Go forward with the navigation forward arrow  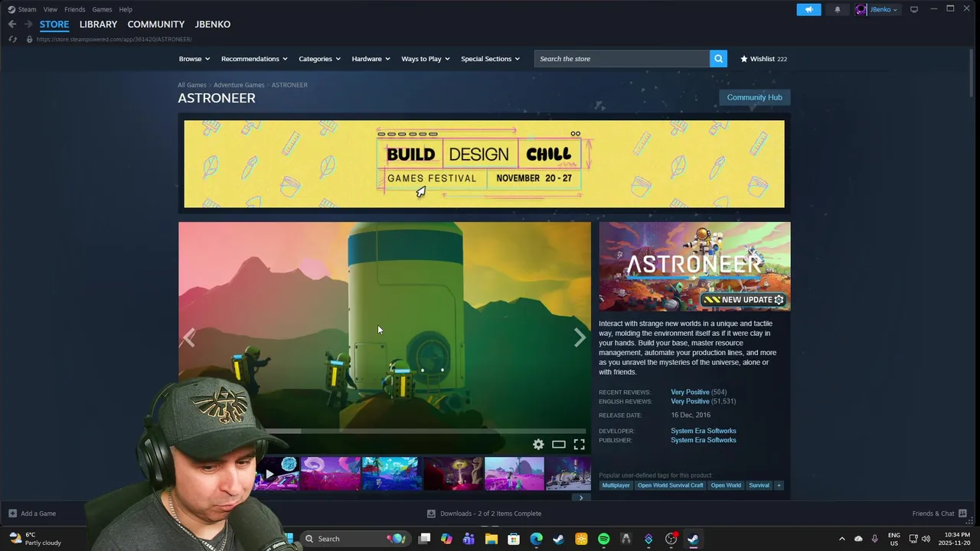(28, 24)
